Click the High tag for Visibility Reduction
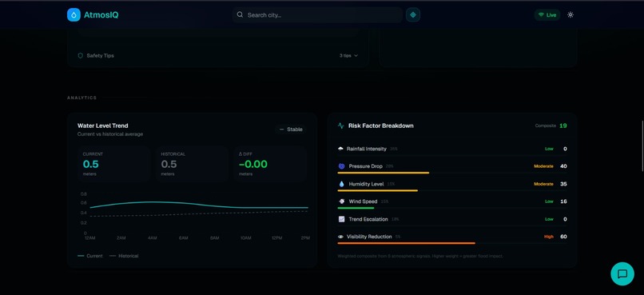The height and width of the screenshot is (295, 644). (x=549, y=237)
